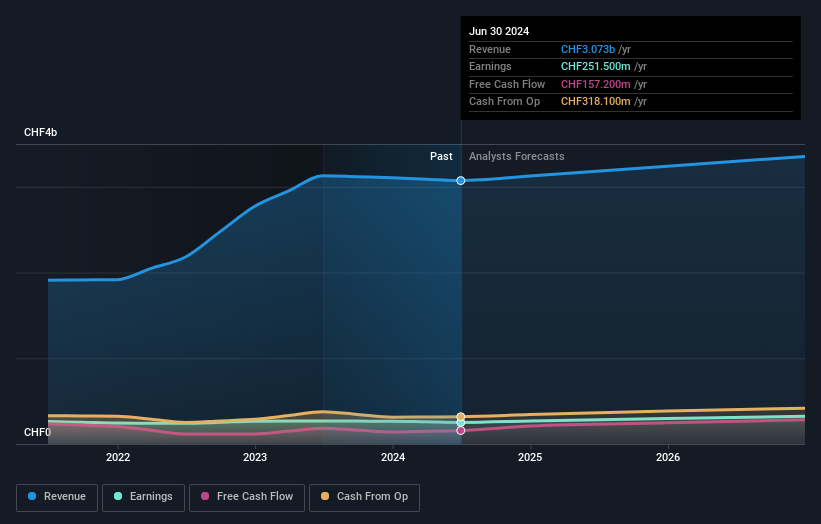Toggle the Free Cash Flow legend series
The height and width of the screenshot is (524, 821).
pyautogui.click(x=247, y=497)
